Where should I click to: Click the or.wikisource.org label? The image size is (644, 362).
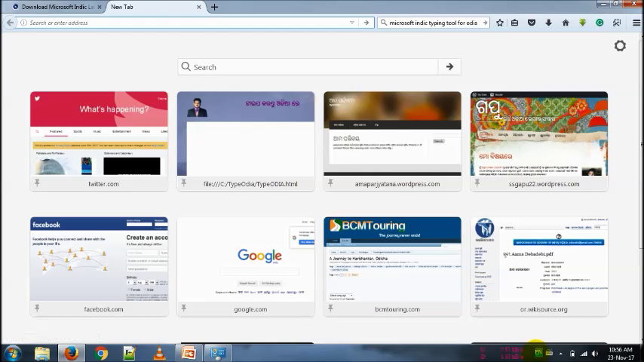point(544,309)
